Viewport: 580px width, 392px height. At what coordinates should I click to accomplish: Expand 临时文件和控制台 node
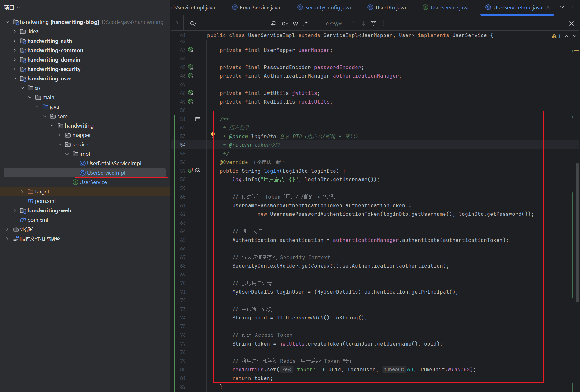pyautogui.click(x=7, y=239)
